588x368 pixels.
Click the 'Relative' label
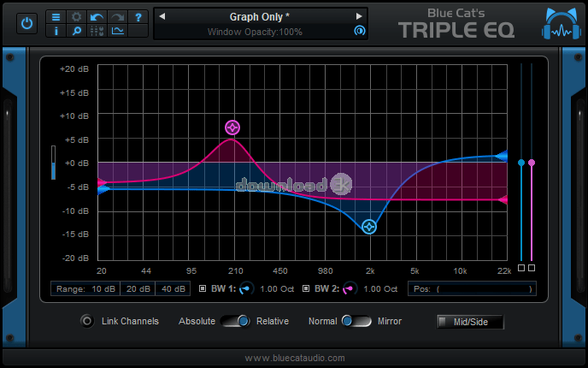[273, 321]
